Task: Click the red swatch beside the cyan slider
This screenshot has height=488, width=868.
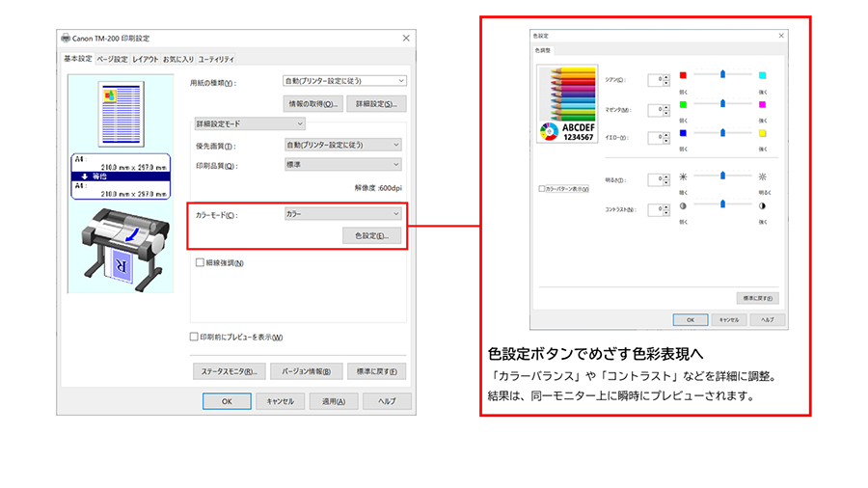Action: pyautogui.click(x=684, y=74)
